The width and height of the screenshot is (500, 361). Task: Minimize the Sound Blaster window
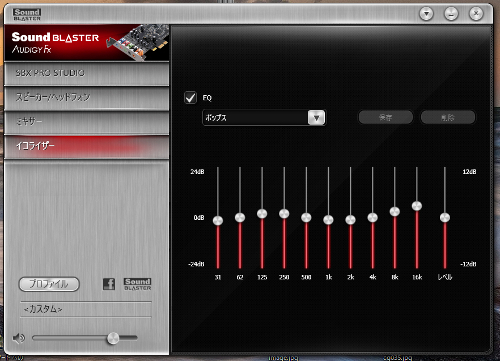pos(451,14)
